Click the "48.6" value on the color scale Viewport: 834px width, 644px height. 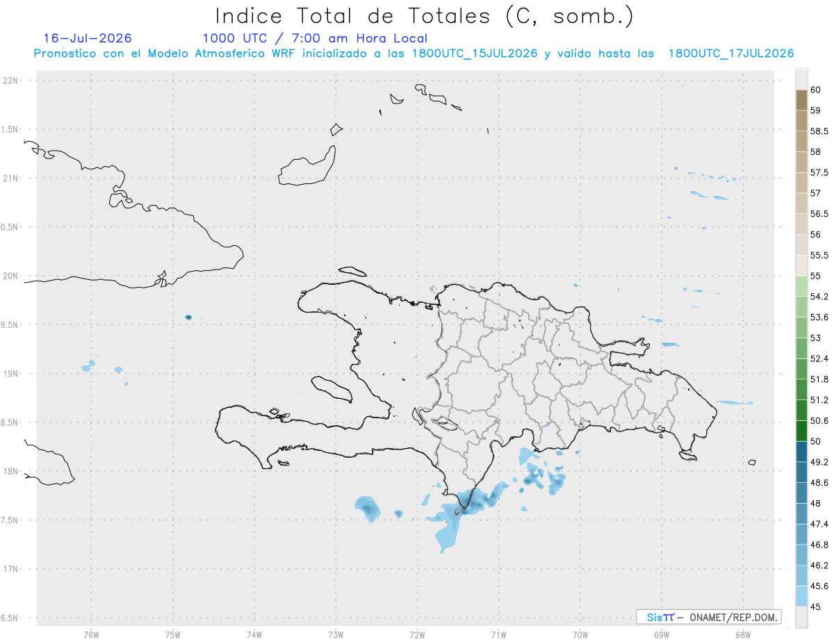[x=819, y=483]
